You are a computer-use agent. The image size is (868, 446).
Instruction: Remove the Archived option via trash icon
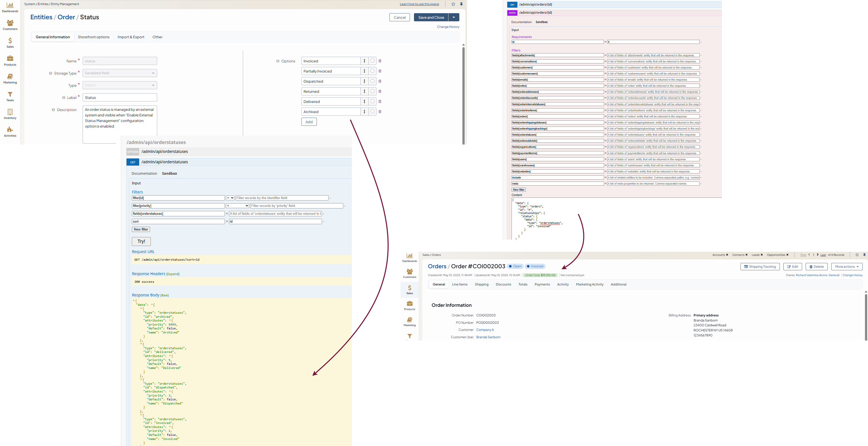pyautogui.click(x=380, y=112)
